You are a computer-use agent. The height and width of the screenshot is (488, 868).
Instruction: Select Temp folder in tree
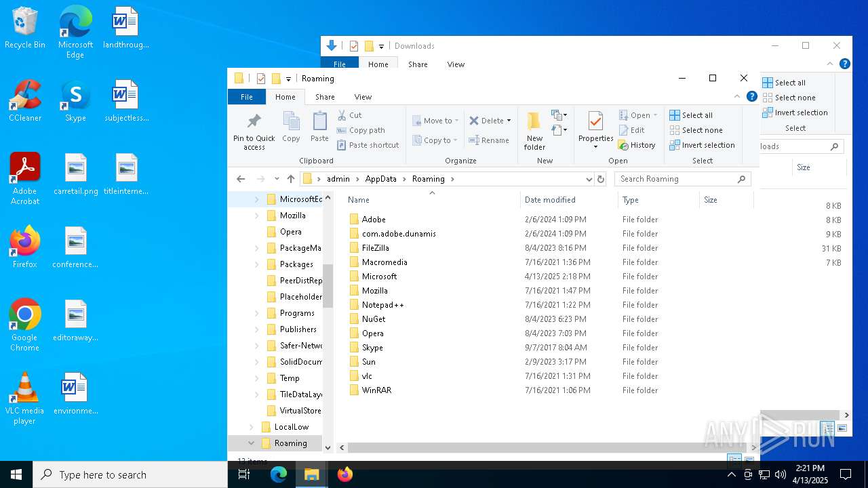[290, 378]
